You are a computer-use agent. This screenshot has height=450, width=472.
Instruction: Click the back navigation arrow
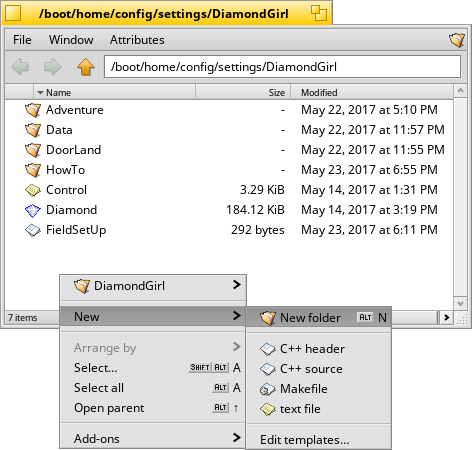click(x=20, y=67)
